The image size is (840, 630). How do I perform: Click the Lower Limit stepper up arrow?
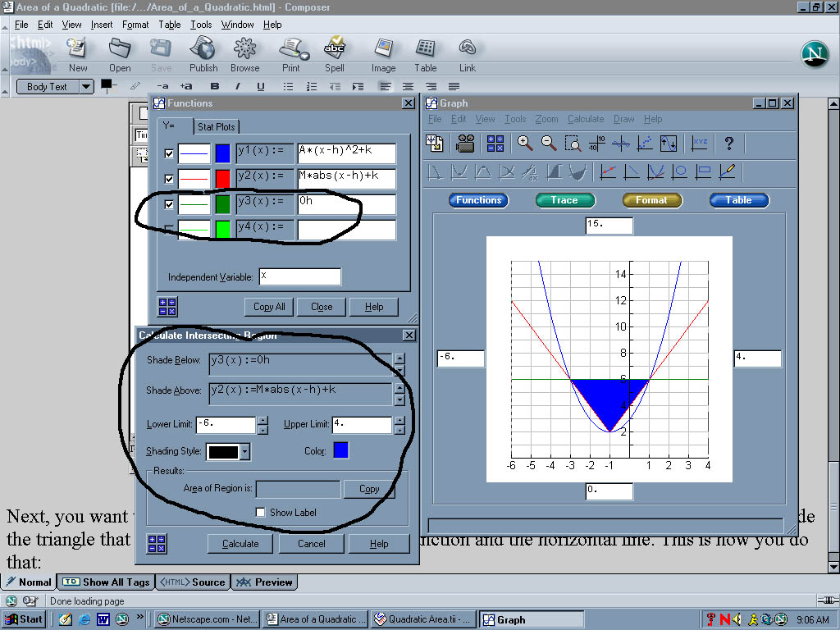[262, 420]
